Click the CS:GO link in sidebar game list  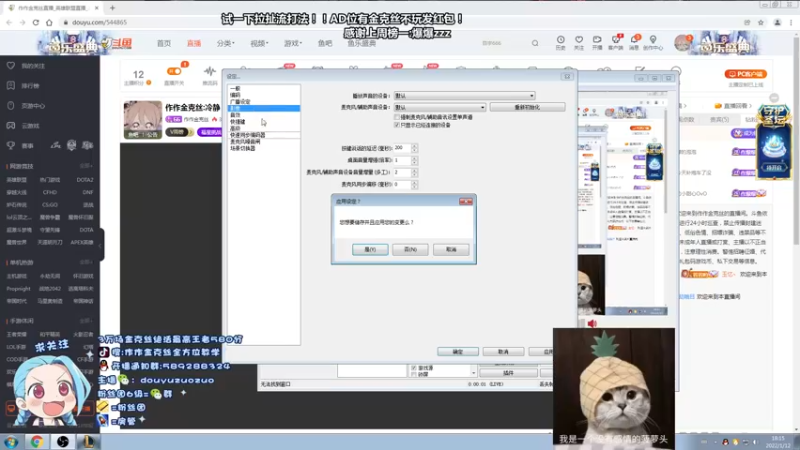(50, 205)
